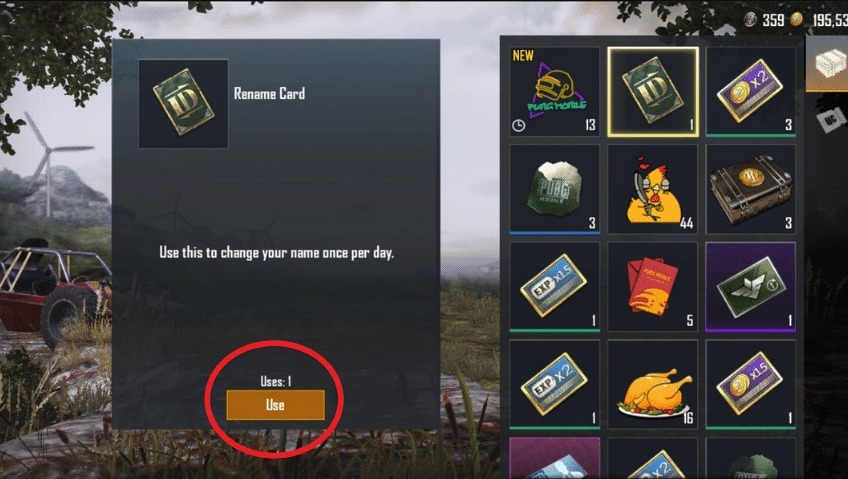Select the NEW PUBG Mobile helmet item
The image size is (848, 479).
(554, 92)
